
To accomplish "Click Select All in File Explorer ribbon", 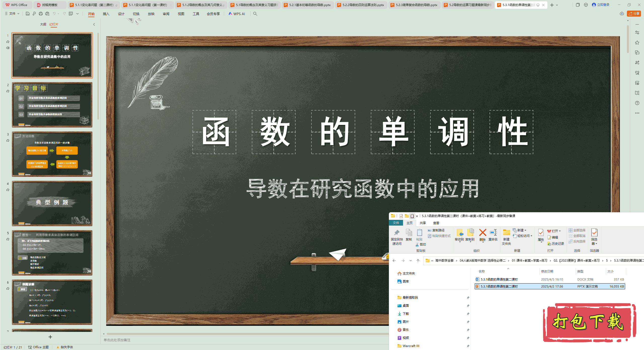I will [x=577, y=230].
